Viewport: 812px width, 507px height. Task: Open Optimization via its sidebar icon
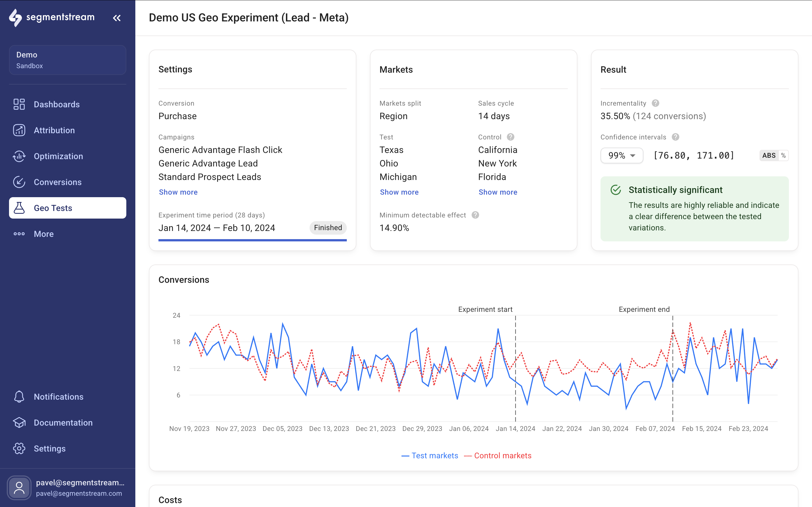click(x=19, y=156)
